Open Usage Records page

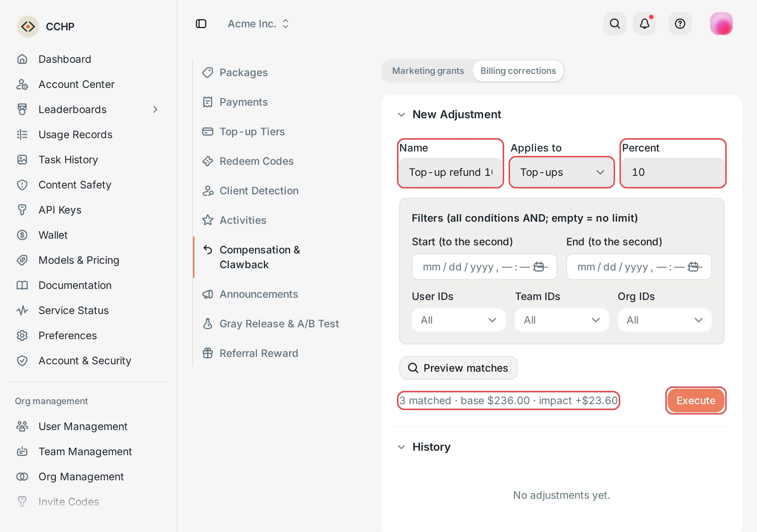89,134
